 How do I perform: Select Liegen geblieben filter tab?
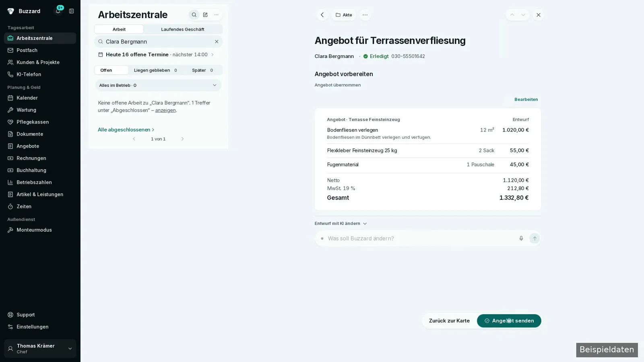pos(155,70)
